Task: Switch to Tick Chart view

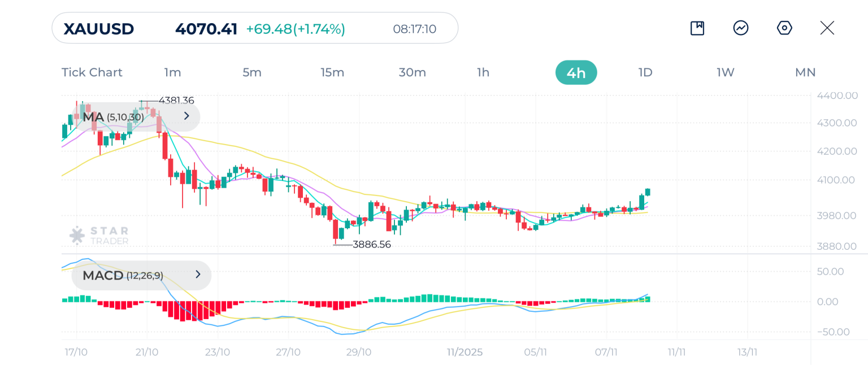Action: coord(92,72)
